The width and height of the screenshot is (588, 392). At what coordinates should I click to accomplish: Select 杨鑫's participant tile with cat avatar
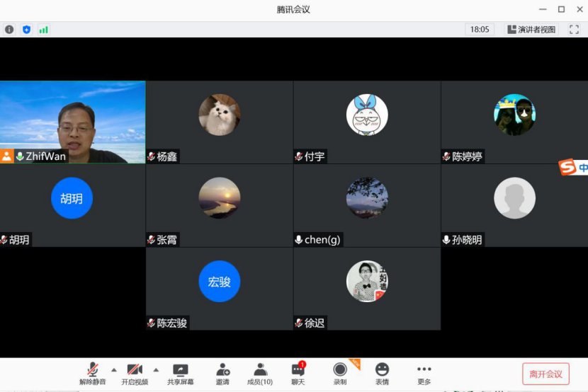click(219, 122)
